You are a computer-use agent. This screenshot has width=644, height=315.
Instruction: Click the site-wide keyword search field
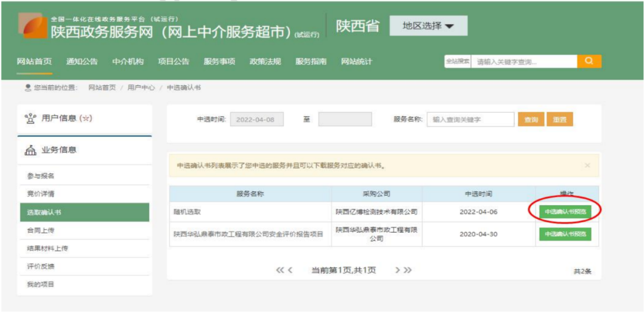524,61
